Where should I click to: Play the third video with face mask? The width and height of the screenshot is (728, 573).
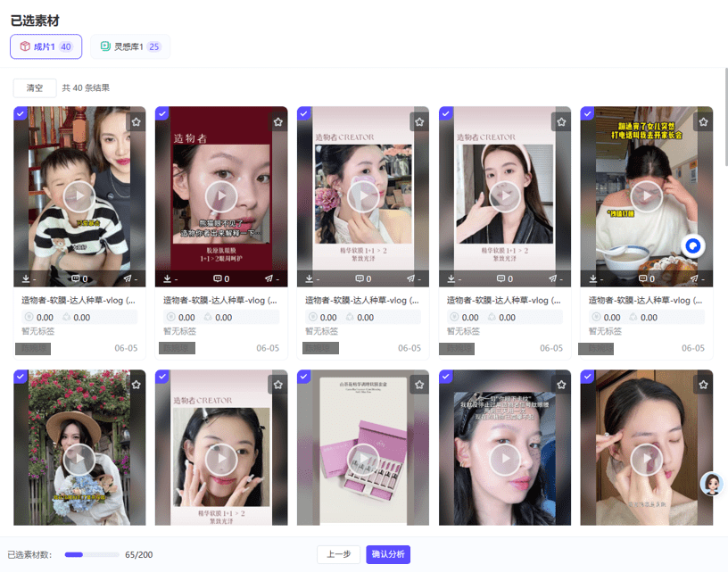click(363, 196)
